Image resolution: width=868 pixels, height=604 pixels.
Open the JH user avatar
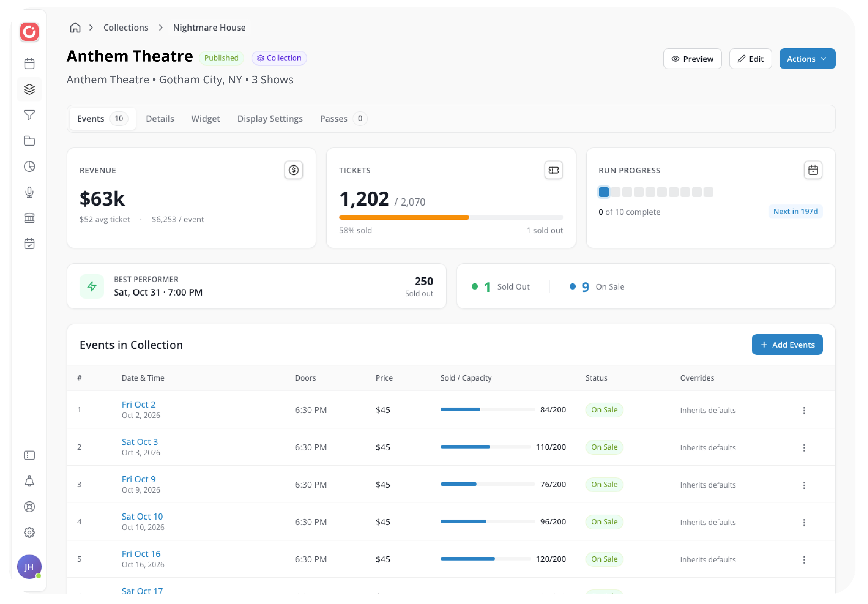[29, 567]
